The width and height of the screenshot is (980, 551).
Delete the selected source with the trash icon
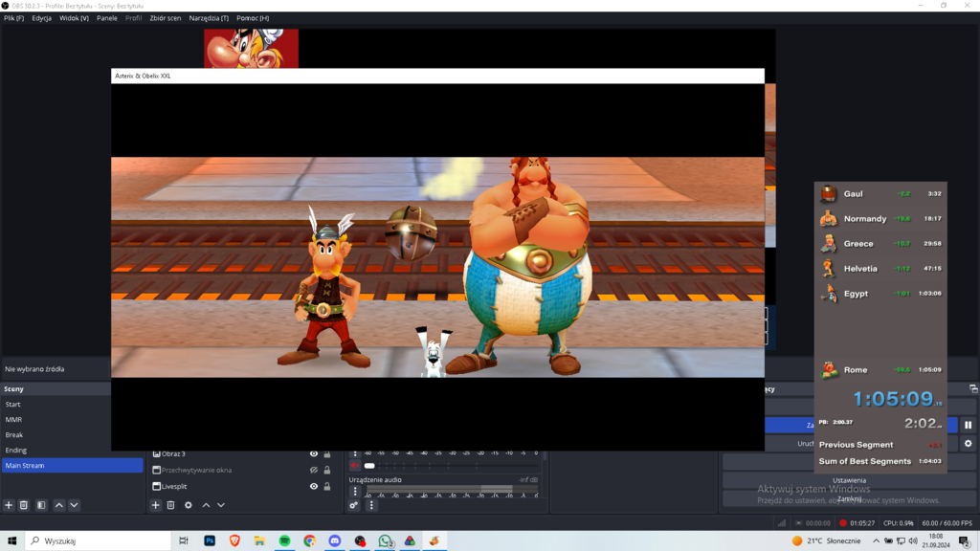click(170, 505)
